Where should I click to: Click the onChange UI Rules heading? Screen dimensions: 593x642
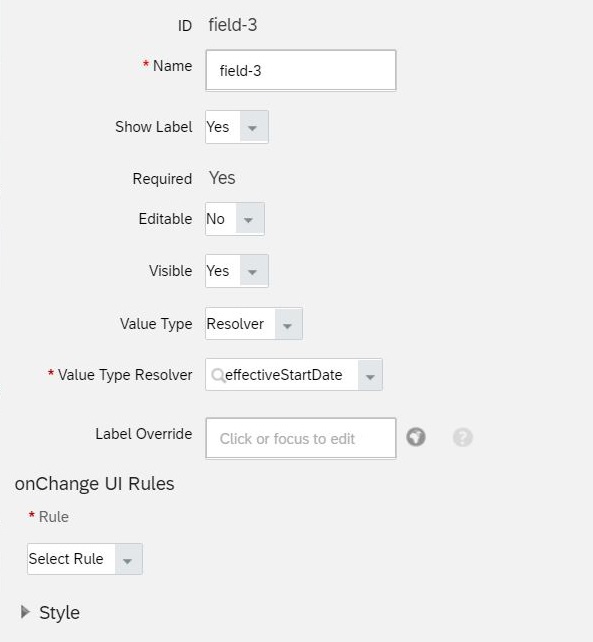pyautogui.click(x=95, y=484)
